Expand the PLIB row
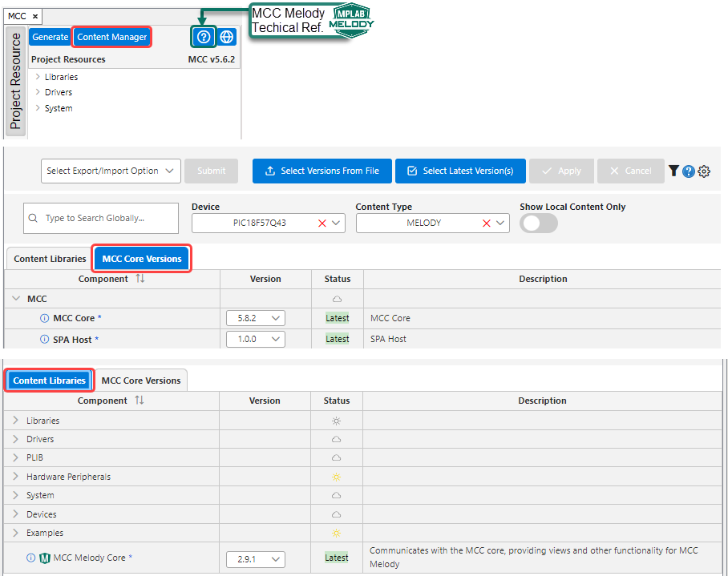 point(16,457)
